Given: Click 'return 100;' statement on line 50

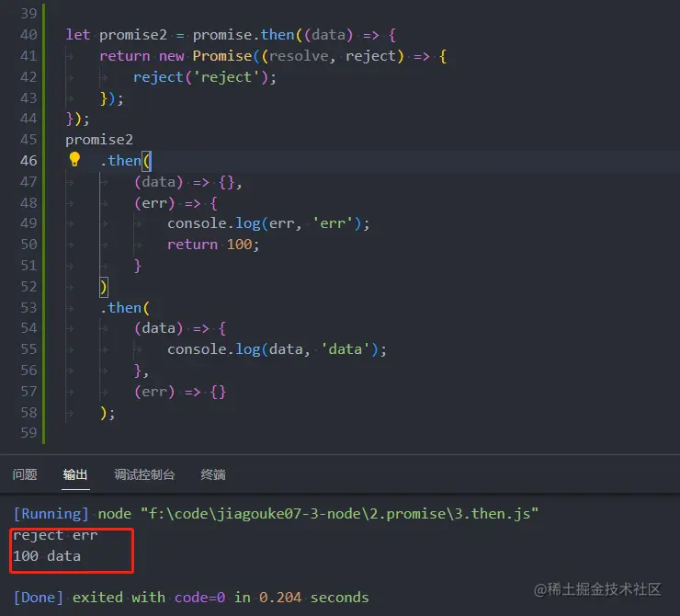Looking at the screenshot, I should [213, 245].
